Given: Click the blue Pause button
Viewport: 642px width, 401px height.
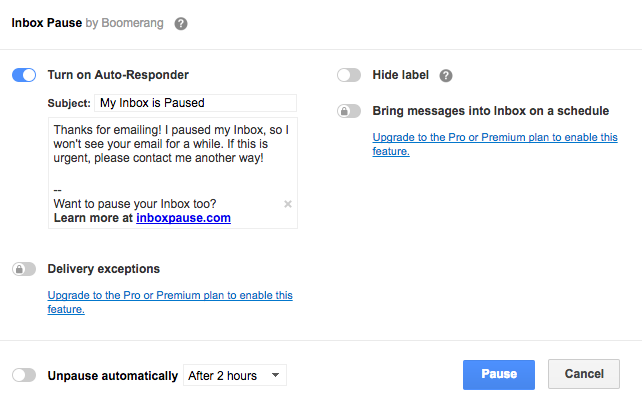Looking at the screenshot, I should (499, 374).
